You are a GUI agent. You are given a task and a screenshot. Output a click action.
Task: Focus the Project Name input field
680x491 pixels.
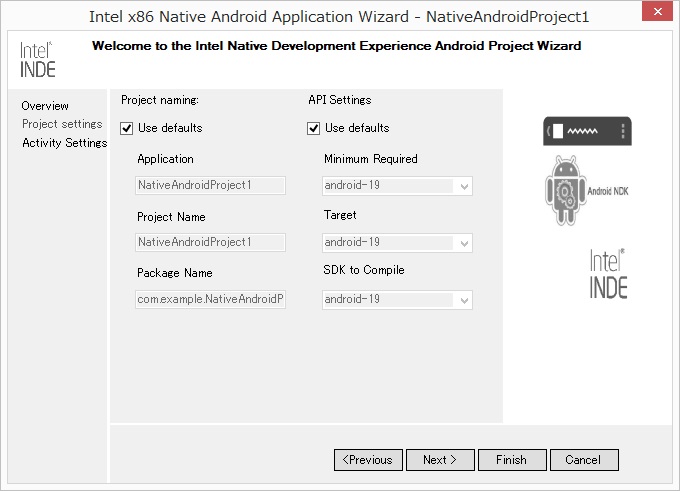[x=211, y=242]
